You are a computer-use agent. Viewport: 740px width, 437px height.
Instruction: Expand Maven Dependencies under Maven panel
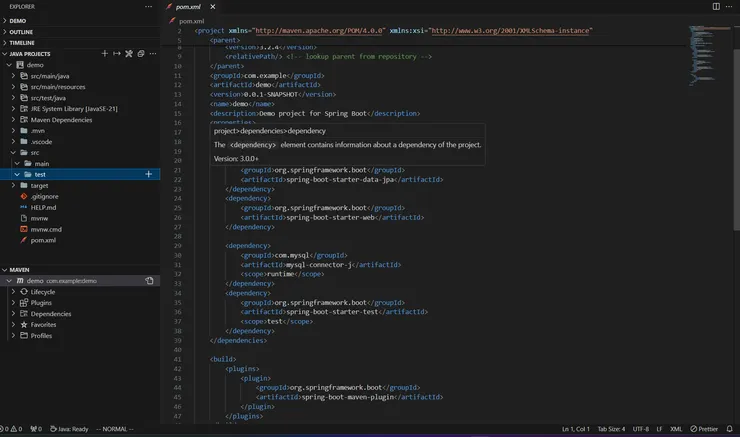pos(50,314)
